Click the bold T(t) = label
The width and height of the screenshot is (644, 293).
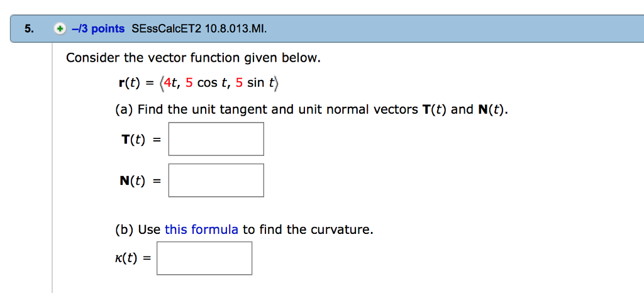tap(140, 140)
